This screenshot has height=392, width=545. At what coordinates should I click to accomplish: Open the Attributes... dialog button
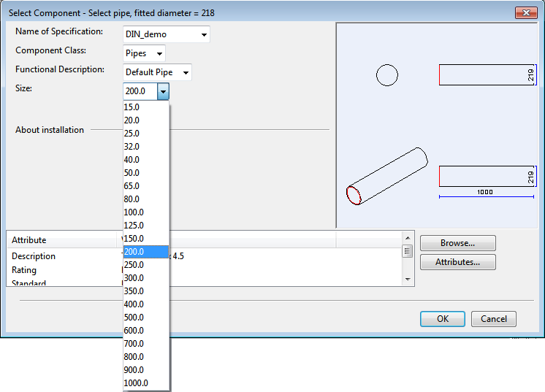pyautogui.click(x=457, y=262)
